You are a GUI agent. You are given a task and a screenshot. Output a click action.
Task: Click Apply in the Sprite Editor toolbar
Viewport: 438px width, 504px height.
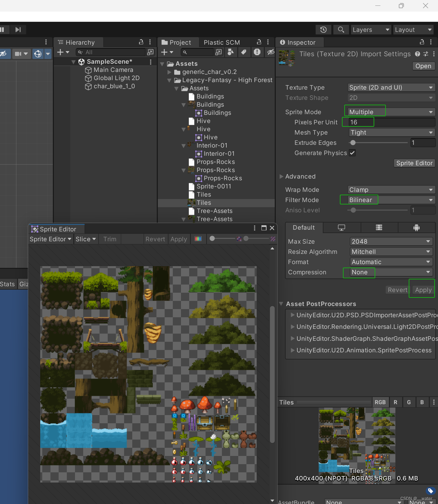(179, 239)
